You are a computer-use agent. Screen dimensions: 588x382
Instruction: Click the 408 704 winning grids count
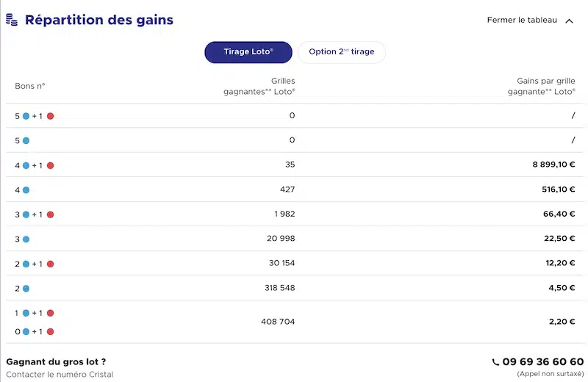tap(278, 322)
